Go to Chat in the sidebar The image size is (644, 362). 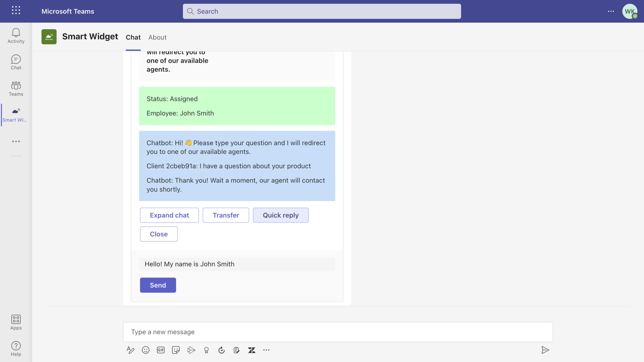16,62
